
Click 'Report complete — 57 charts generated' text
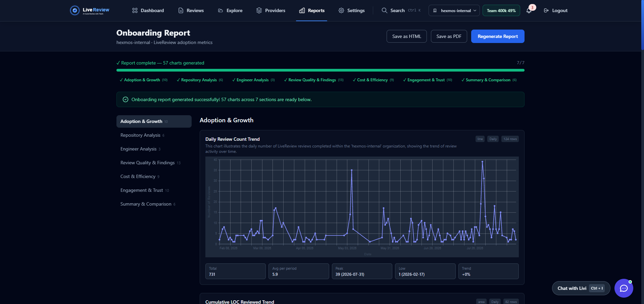(x=160, y=63)
